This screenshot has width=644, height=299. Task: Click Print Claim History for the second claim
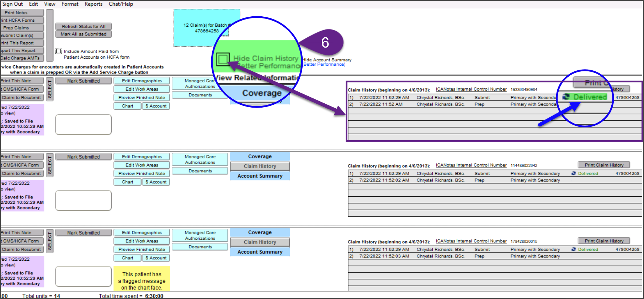pyautogui.click(x=604, y=165)
